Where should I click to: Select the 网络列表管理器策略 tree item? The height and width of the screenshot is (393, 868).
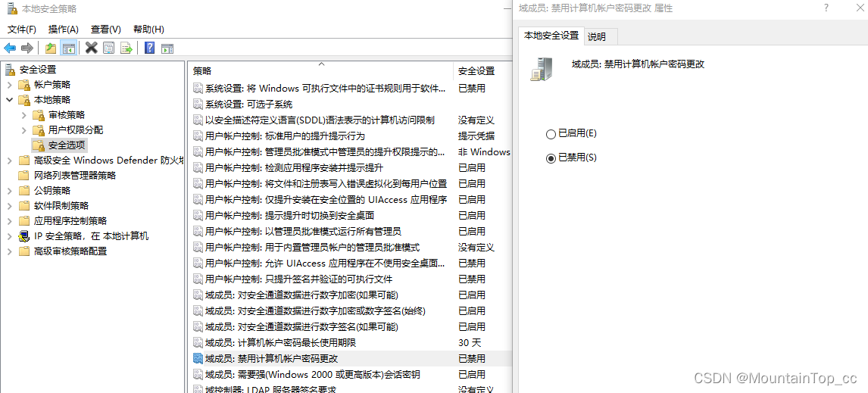(75, 176)
